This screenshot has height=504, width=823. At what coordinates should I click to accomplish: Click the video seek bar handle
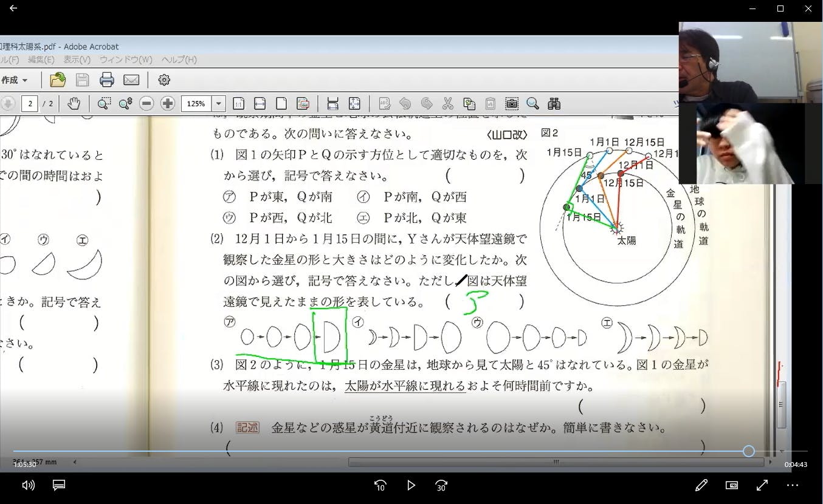click(x=749, y=451)
